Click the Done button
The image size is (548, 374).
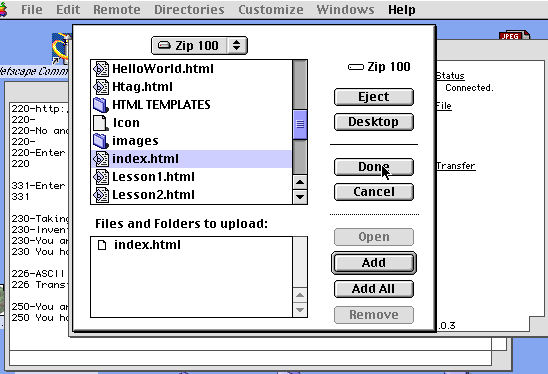(x=374, y=167)
